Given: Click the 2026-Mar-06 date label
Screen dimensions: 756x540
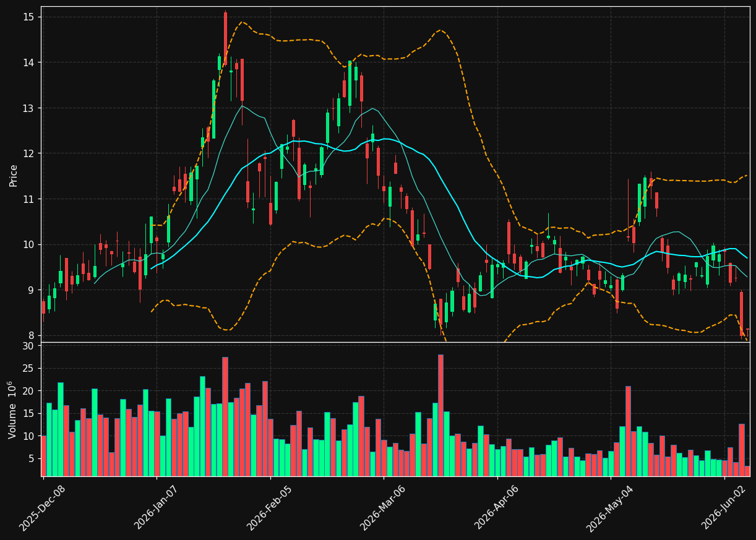Looking at the screenshot, I should (382, 508).
